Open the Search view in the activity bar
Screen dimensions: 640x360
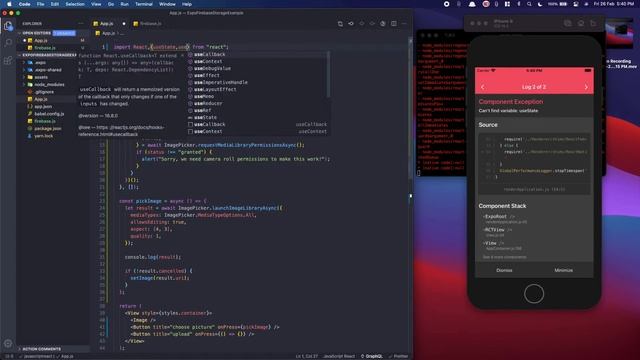tap(8, 42)
